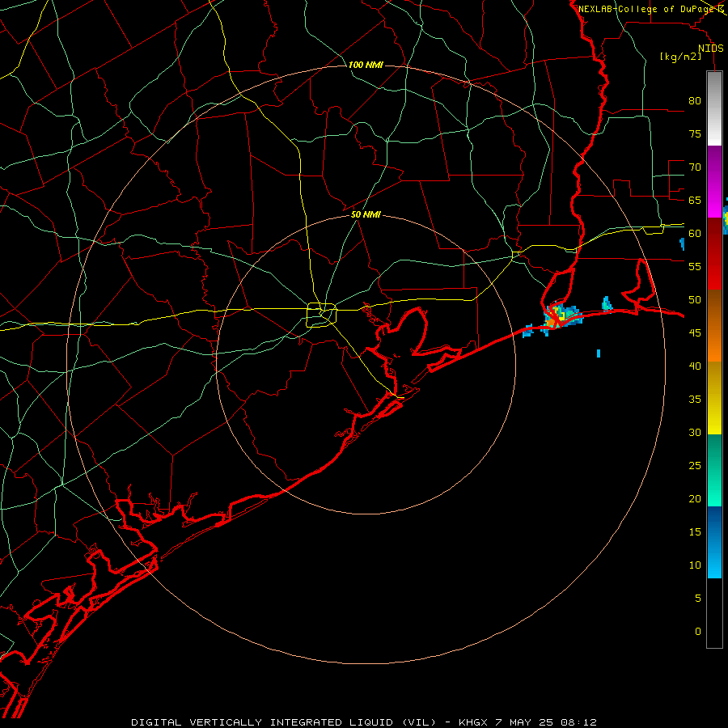Click the scale value "15"

tap(695, 531)
